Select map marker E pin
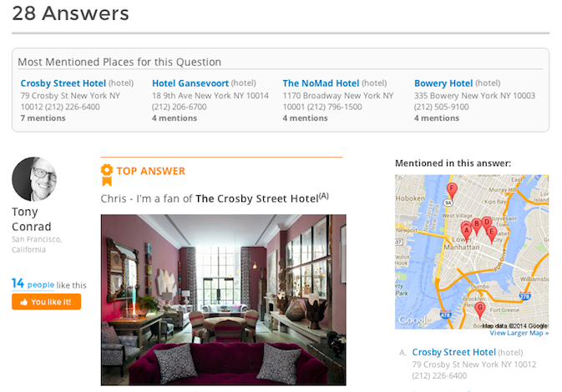Screen dimensions: 562x392 click(492, 231)
